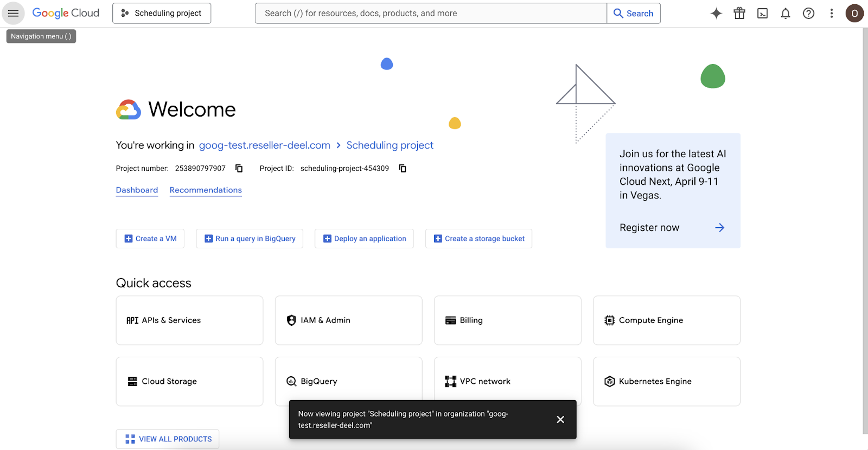This screenshot has height=450, width=868.
Task: Focus the resource search field
Action: tap(431, 13)
